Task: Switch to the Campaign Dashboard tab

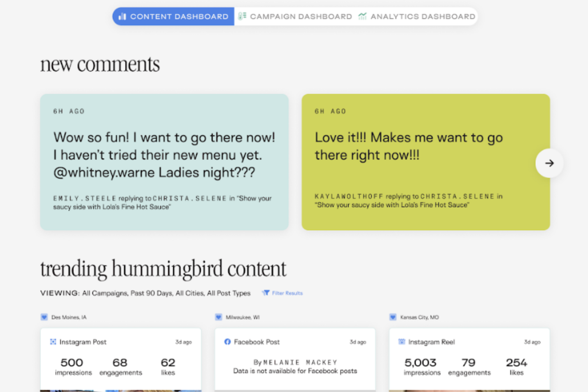Action: tap(301, 16)
